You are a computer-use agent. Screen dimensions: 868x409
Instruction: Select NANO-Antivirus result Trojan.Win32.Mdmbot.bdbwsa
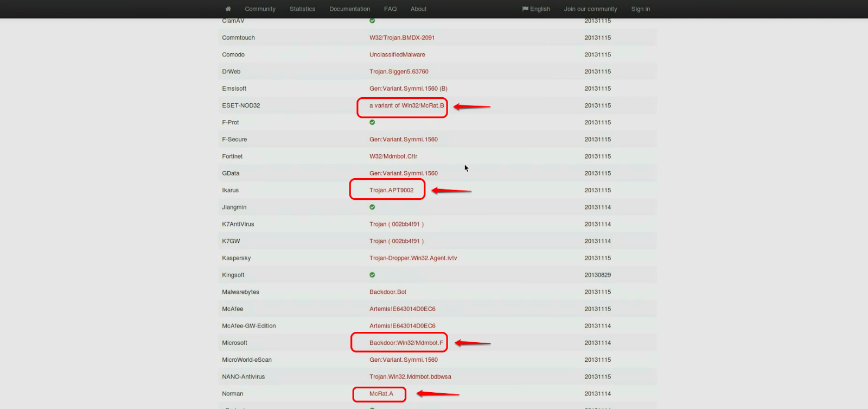click(410, 376)
